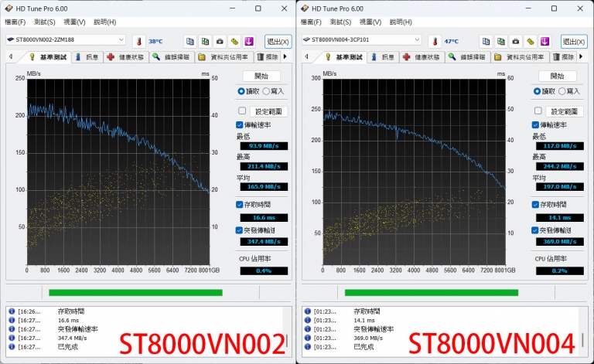
Task: Open options icon in right window toolbar
Action: [531, 41]
